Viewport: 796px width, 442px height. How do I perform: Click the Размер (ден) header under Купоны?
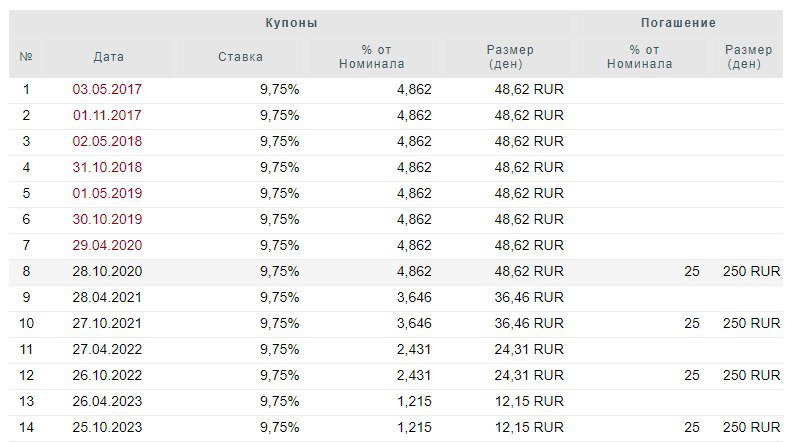click(x=509, y=57)
